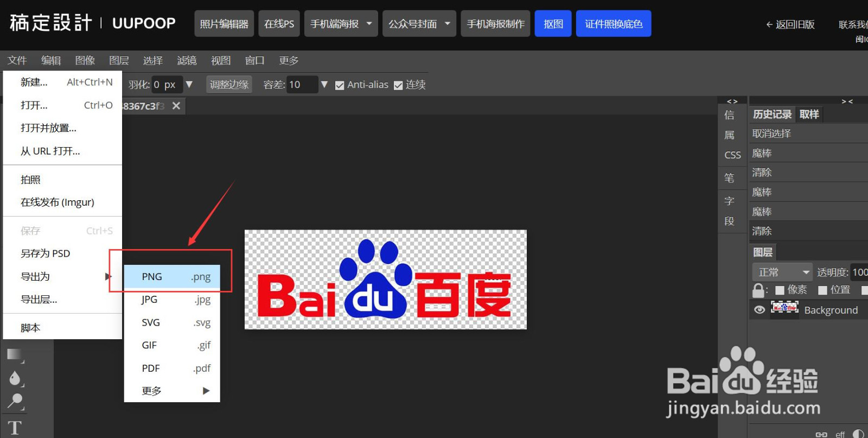Open the 窗口 menu
Viewport: 868px width, 438px height.
[x=254, y=60]
